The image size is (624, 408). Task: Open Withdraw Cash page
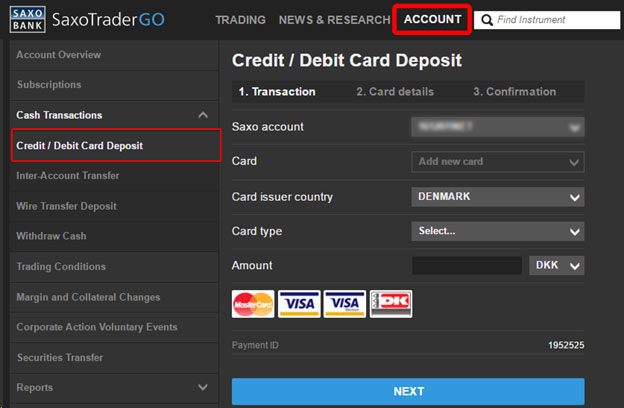114,236
